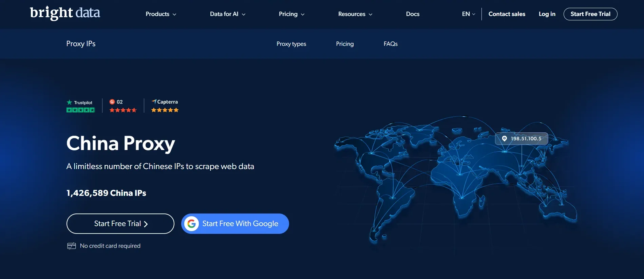Click the arrow in Start Free Trial
644x279 pixels.
[x=146, y=224]
